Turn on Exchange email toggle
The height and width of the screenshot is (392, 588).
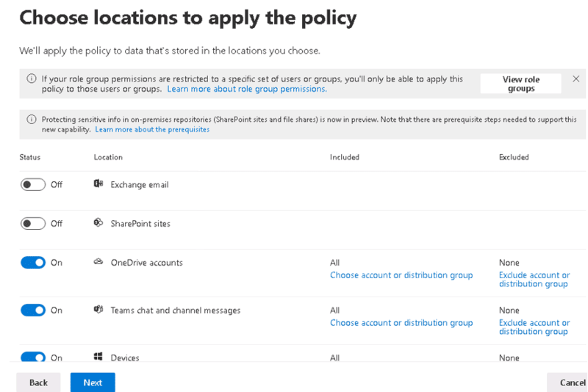click(33, 184)
